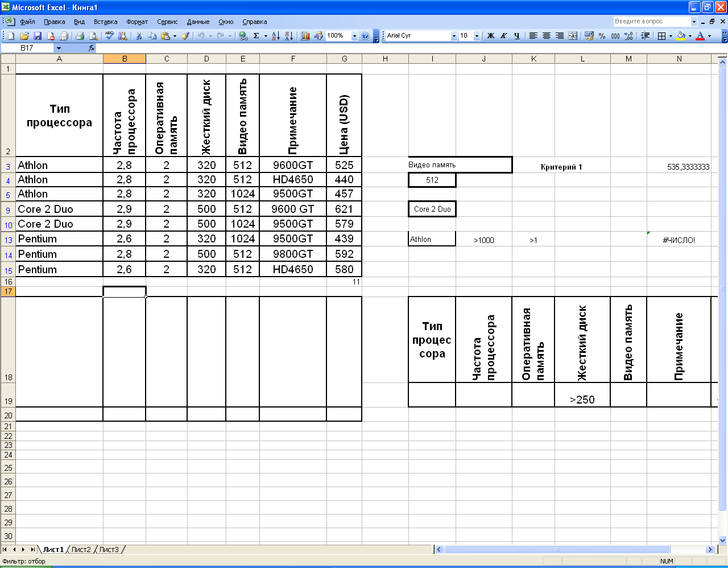728x568 pixels.
Task: Open the Arial Cyr font dropdown
Action: (x=454, y=36)
